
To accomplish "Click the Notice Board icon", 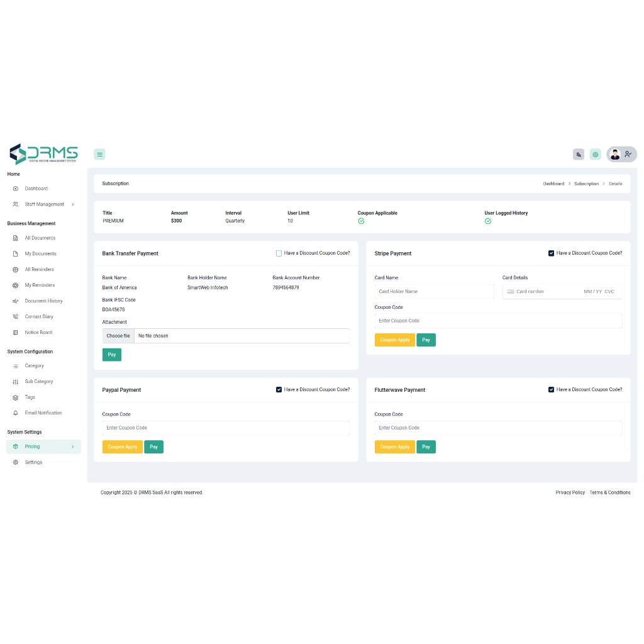I will tap(16, 332).
